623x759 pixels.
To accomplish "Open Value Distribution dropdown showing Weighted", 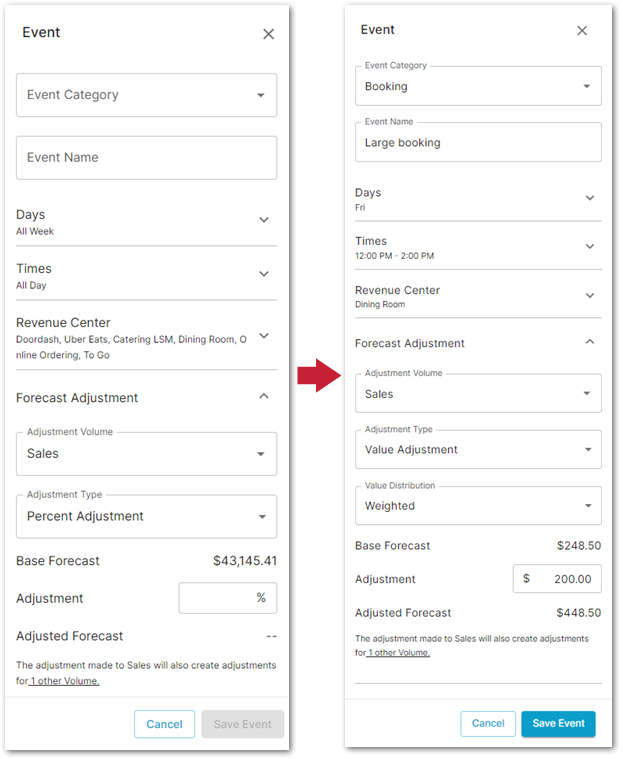I will [478, 506].
